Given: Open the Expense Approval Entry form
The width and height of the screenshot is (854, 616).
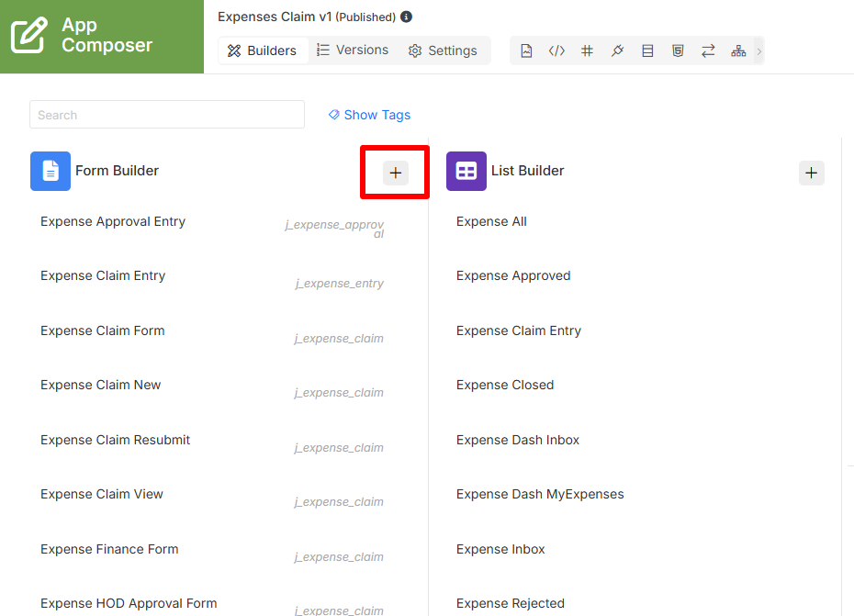Looking at the screenshot, I should (x=113, y=221).
